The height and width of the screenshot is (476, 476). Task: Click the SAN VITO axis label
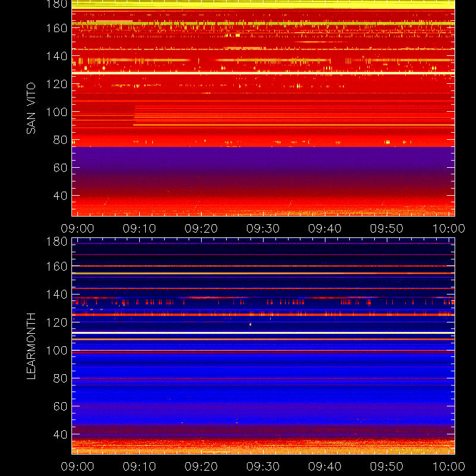pos(31,108)
